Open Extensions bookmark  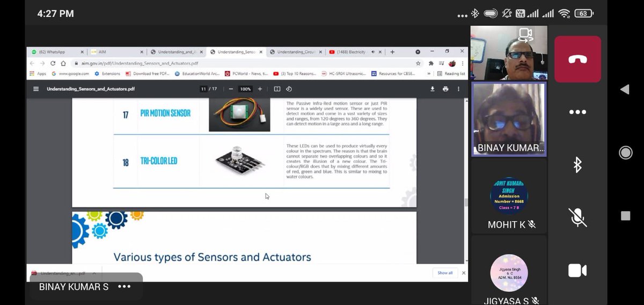tap(107, 74)
